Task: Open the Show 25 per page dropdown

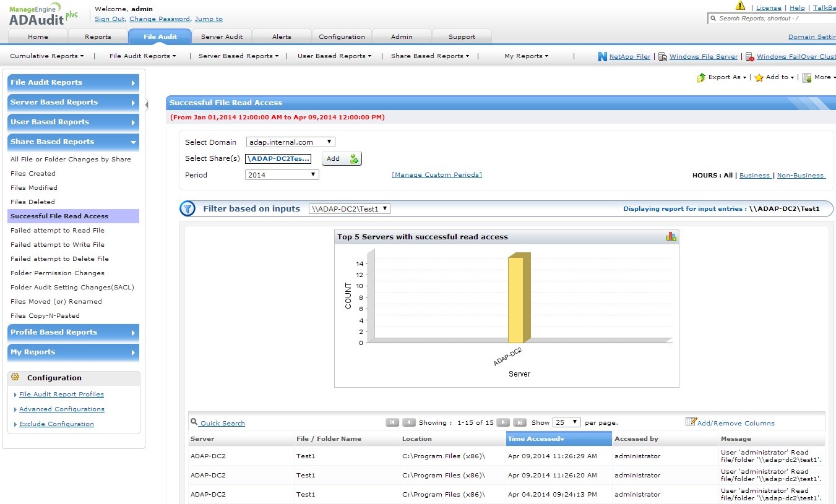Action: (566, 422)
